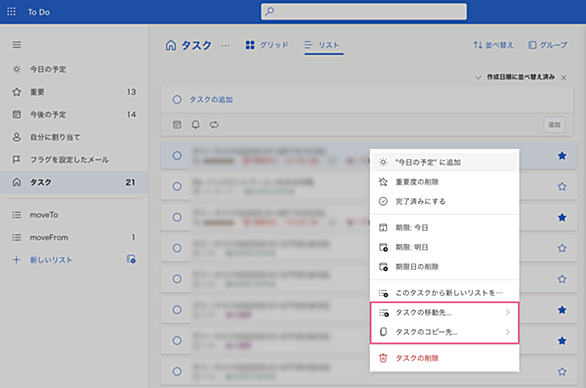586x388 pixels.
Task: Toggle importance star on second task
Action: (x=562, y=187)
